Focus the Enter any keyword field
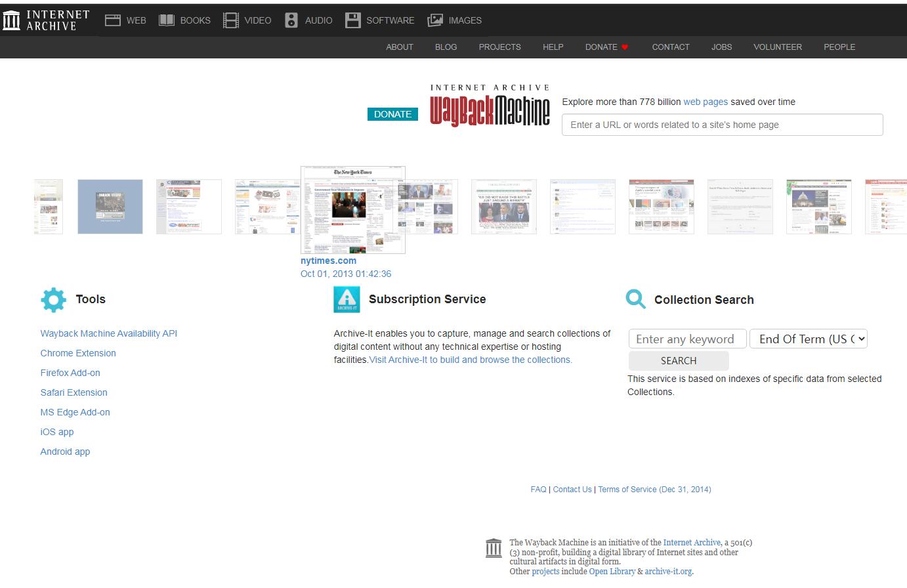This screenshot has height=588, width=907. [687, 339]
